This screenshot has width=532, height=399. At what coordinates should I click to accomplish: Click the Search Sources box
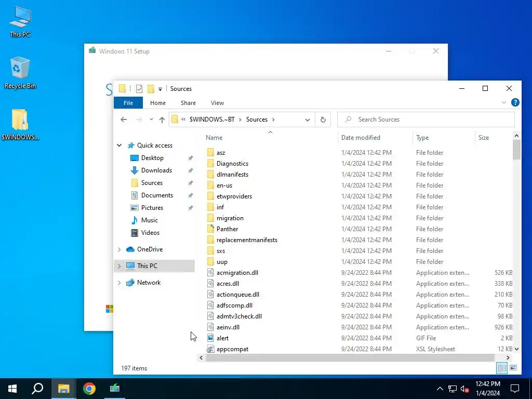(426, 119)
